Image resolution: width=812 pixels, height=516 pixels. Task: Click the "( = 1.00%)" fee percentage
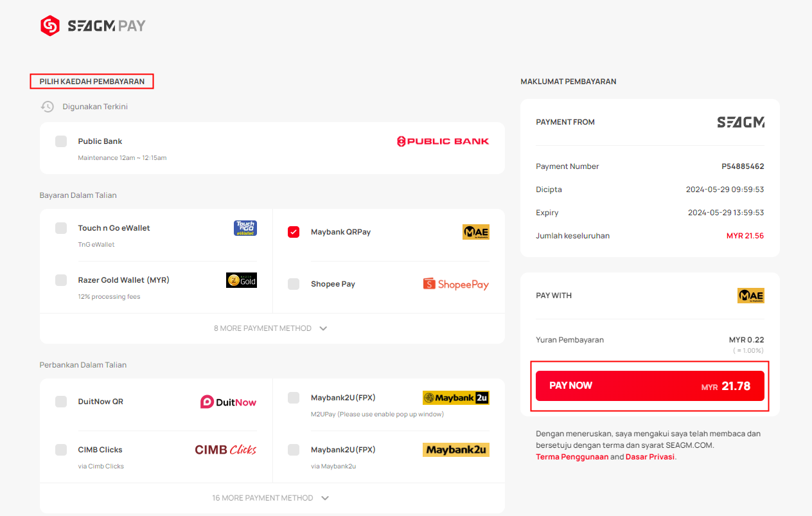point(748,351)
